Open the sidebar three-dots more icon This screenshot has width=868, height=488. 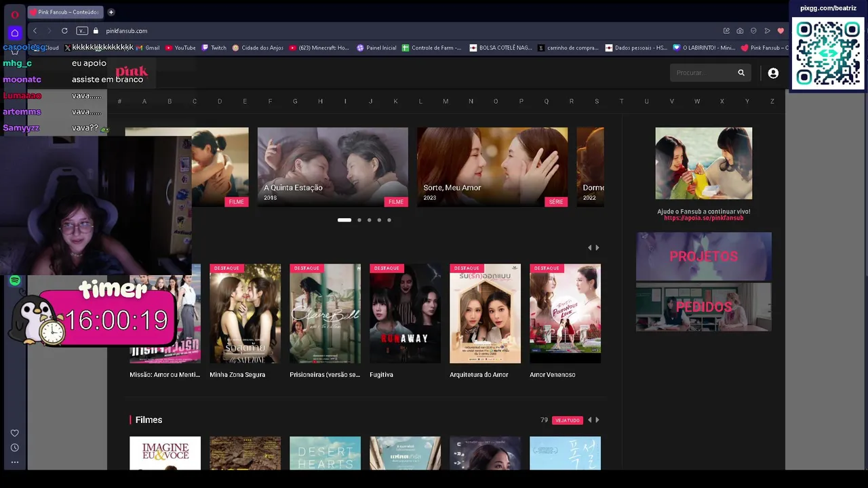pos(14,462)
